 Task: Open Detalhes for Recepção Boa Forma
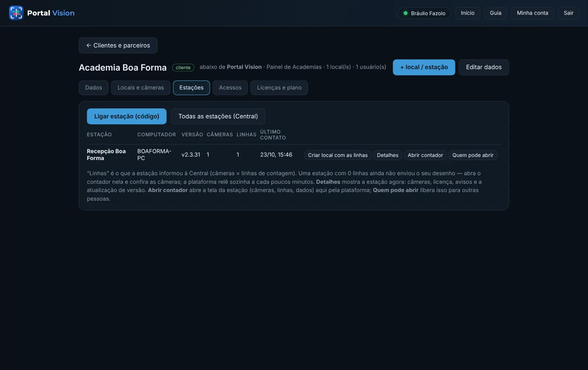tap(387, 155)
